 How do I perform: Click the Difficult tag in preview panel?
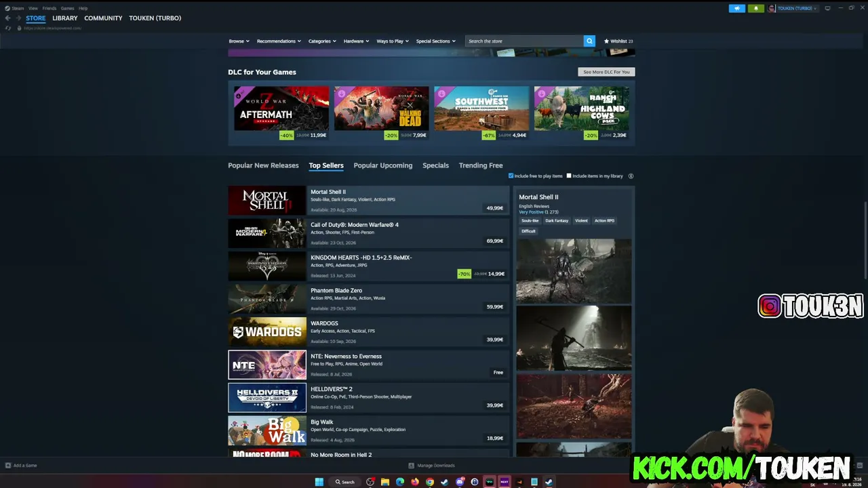tap(528, 231)
